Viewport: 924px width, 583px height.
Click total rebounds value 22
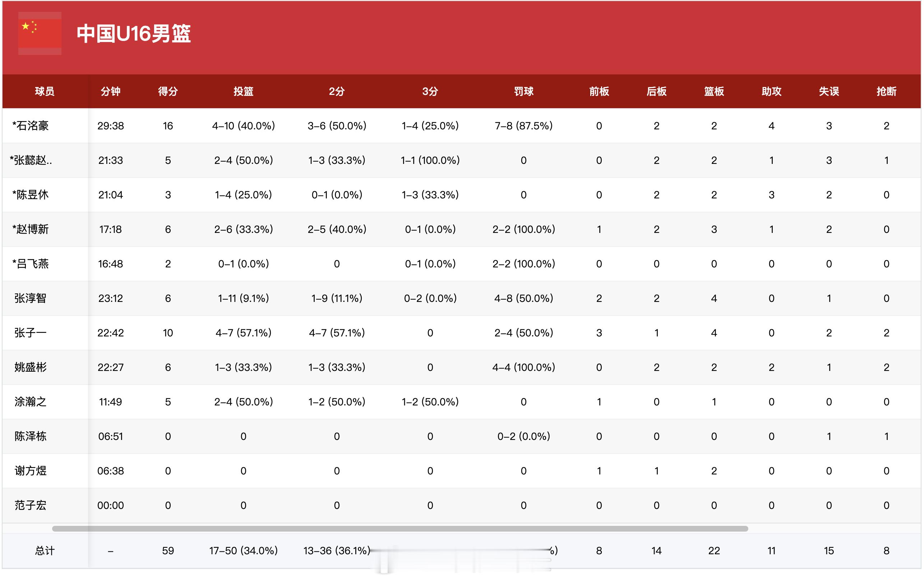[x=714, y=551]
